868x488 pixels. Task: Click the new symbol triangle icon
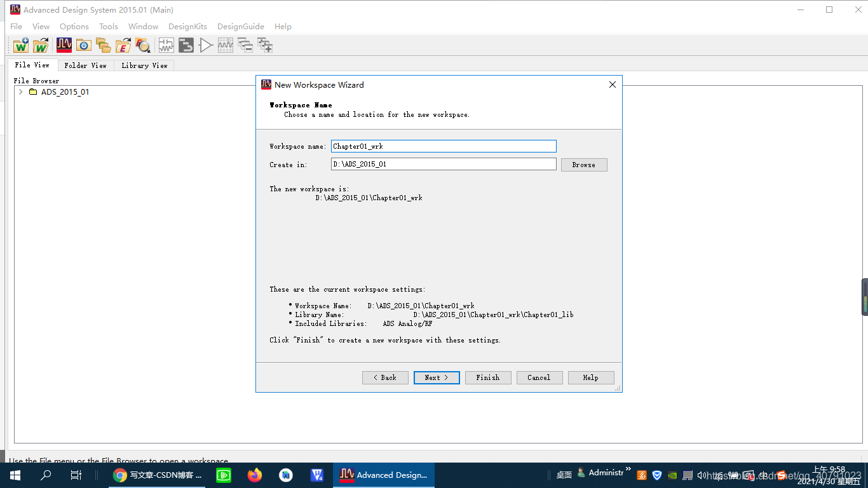[206, 45]
